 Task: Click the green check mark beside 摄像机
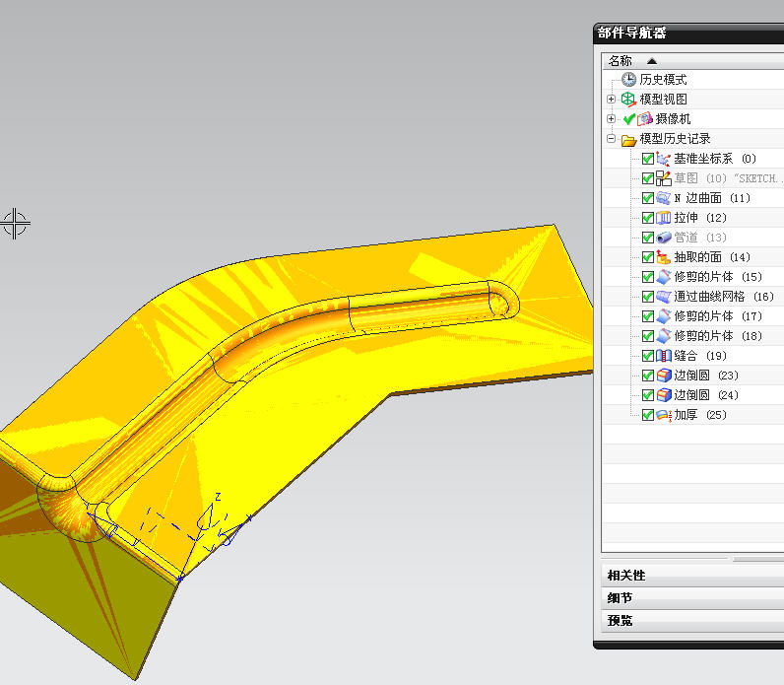pos(629,119)
